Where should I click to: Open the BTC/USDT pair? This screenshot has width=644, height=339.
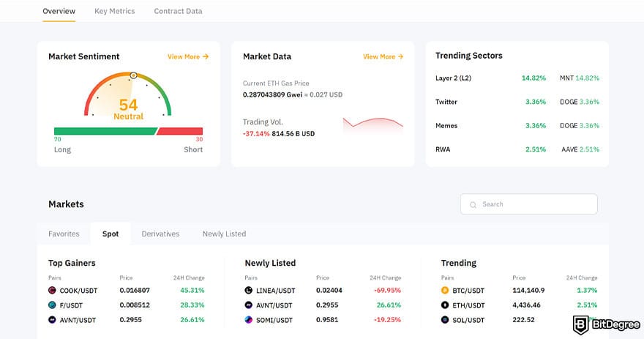tap(468, 291)
